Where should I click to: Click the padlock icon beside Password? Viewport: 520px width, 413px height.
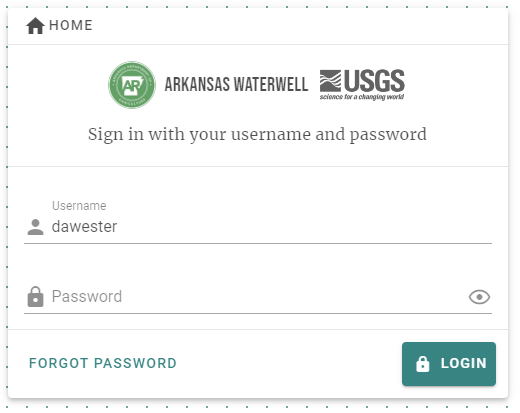point(35,296)
